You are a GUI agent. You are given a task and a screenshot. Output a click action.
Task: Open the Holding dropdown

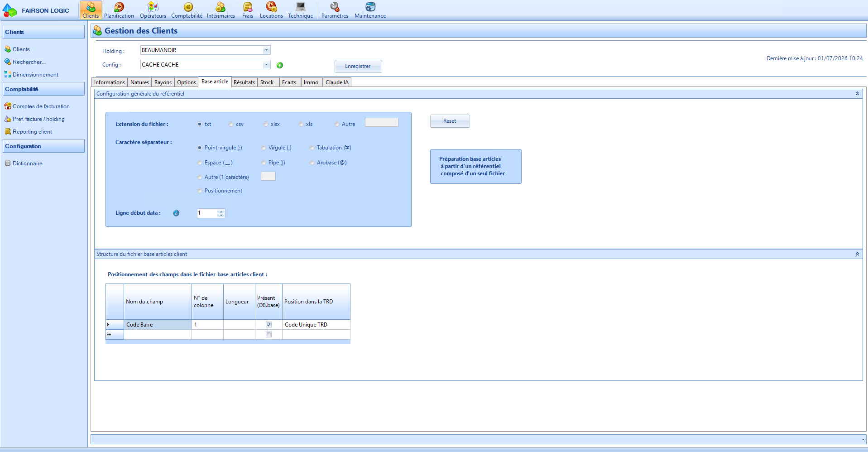point(266,50)
